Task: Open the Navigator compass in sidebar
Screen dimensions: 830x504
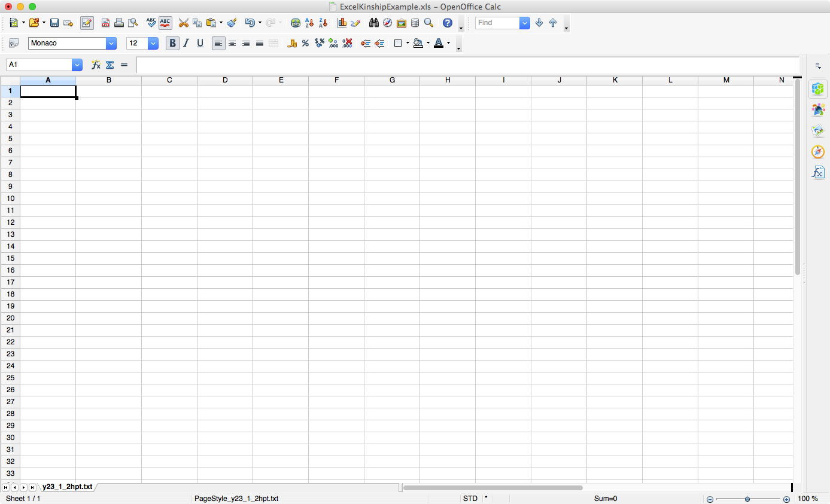Action: 818,152
